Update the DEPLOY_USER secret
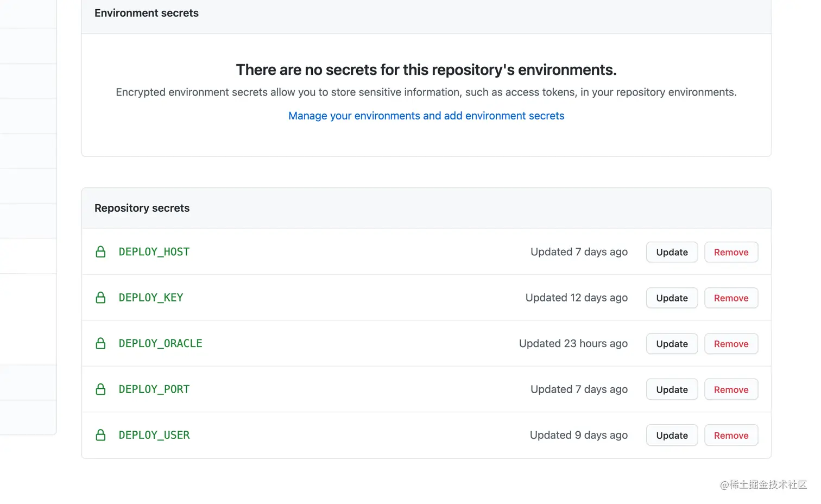This screenshot has height=504, width=821. (672, 435)
